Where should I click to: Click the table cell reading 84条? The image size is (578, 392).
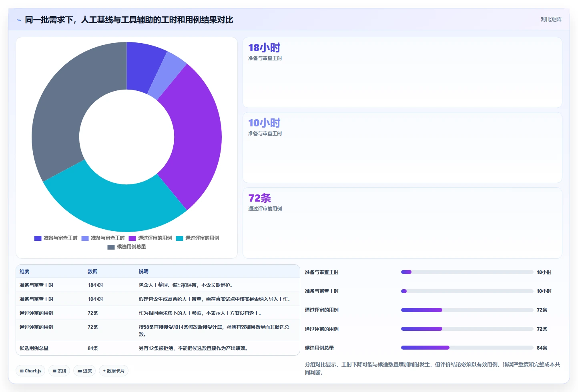click(x=93, y=348)
